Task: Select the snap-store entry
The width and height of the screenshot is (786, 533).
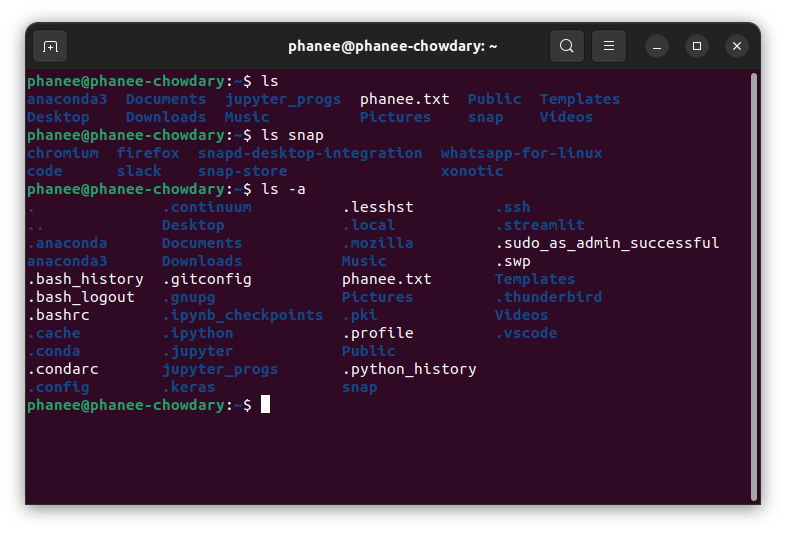Action: click(x=243, y=171)
